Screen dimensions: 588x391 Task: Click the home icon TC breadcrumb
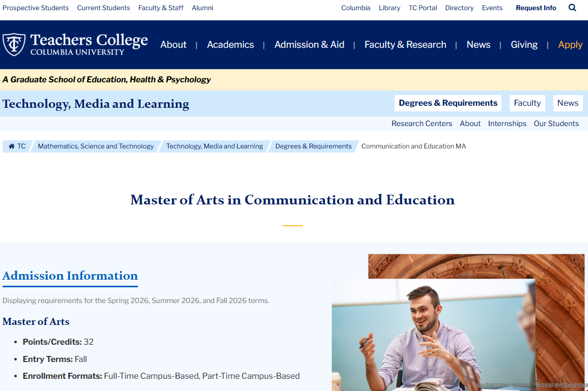(17, 146)
